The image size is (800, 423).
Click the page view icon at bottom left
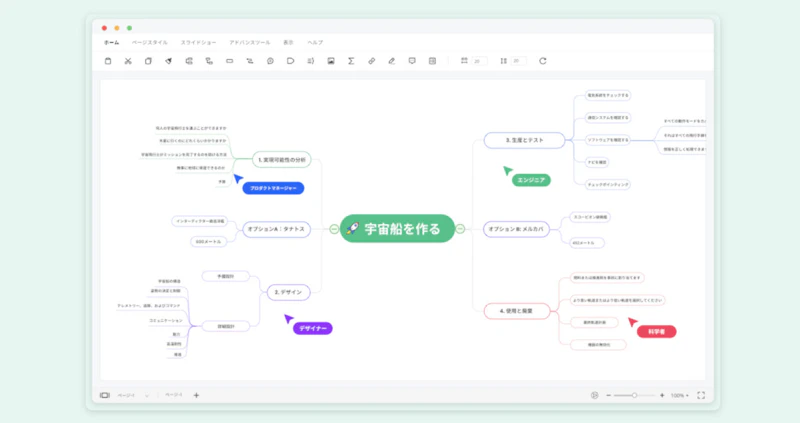pos(105,395)
